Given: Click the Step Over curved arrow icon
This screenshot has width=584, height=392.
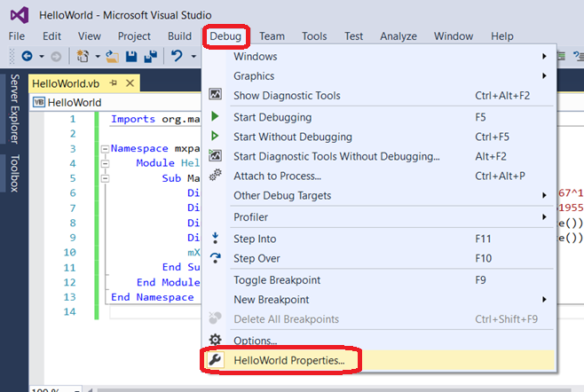Looking at the screenshot, I should pos(216,257).
